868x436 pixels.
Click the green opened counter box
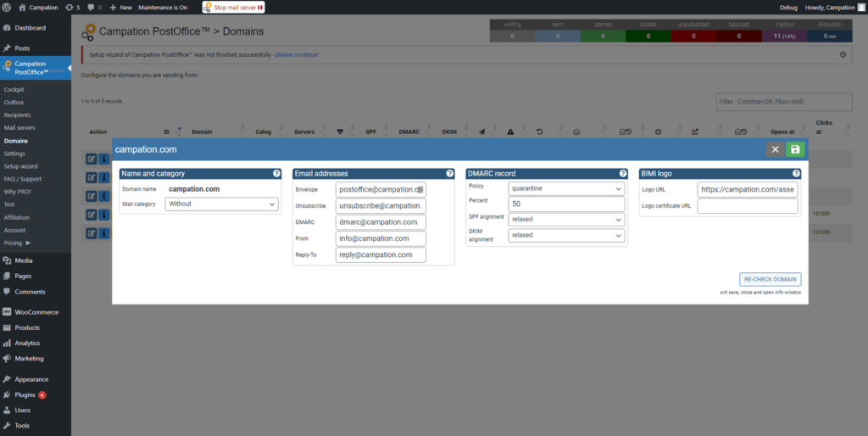(x=603, y=36)
